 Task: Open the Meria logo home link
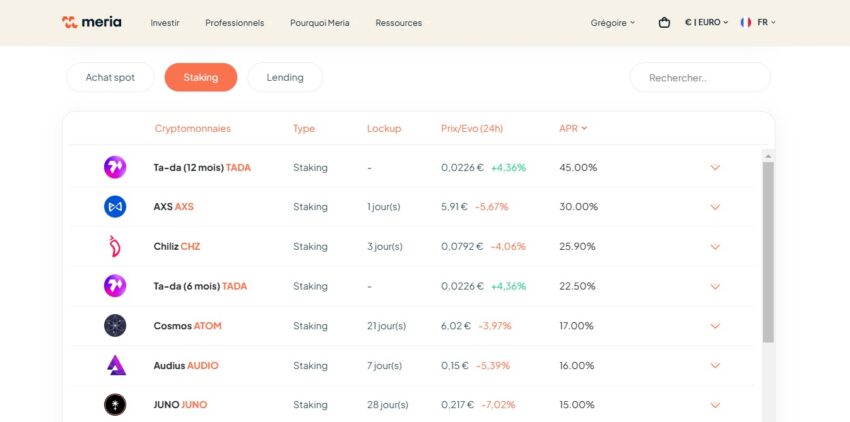point(92,22)
